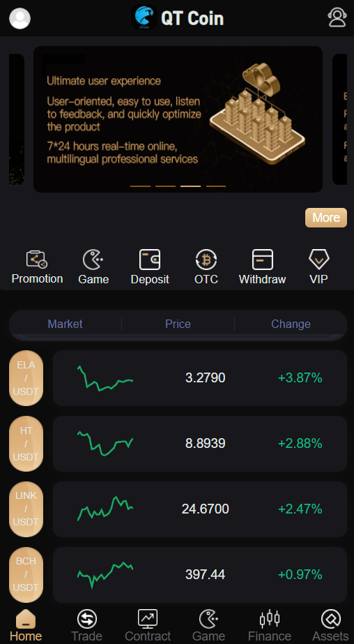The image size is (354, 644).
Task: Open the OTC bitcoin icon
Action: point(206,260)
